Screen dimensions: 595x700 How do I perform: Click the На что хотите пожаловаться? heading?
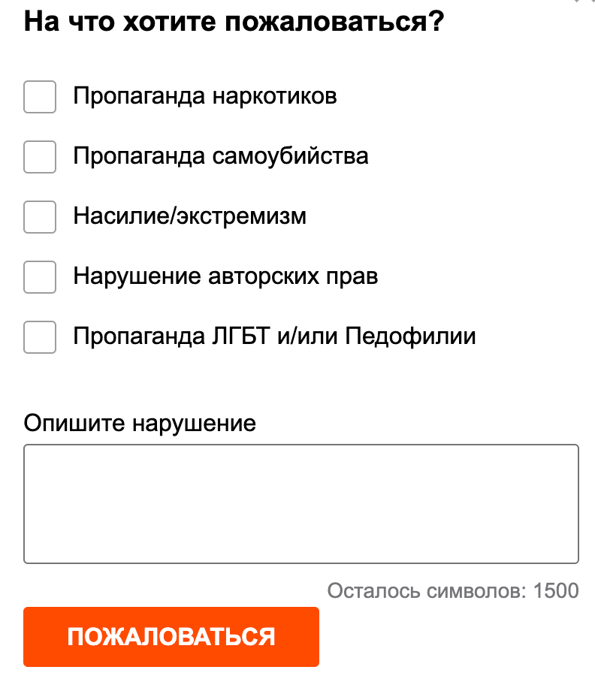(234, 22)
